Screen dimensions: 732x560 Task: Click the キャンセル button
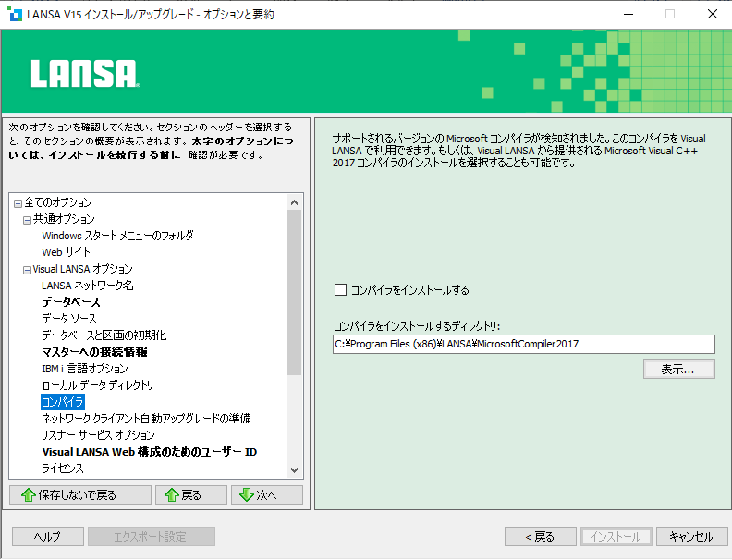pos(692,537)
